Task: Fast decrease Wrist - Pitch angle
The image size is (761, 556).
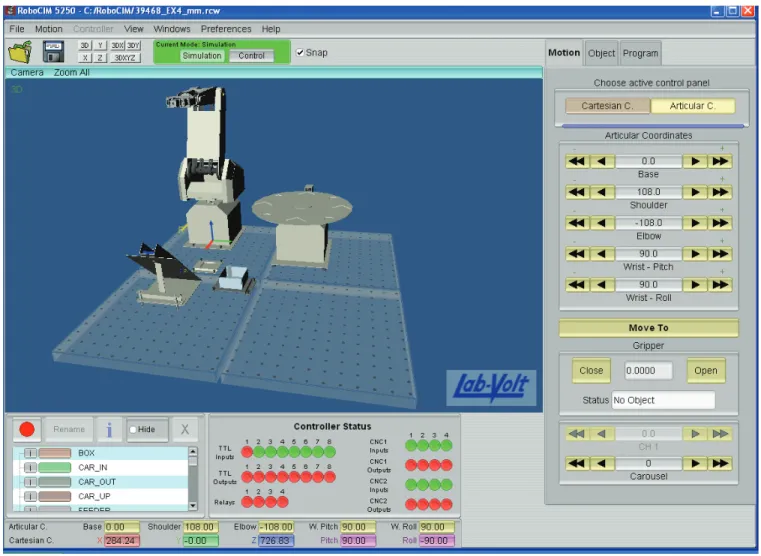Action: (577, 254)
